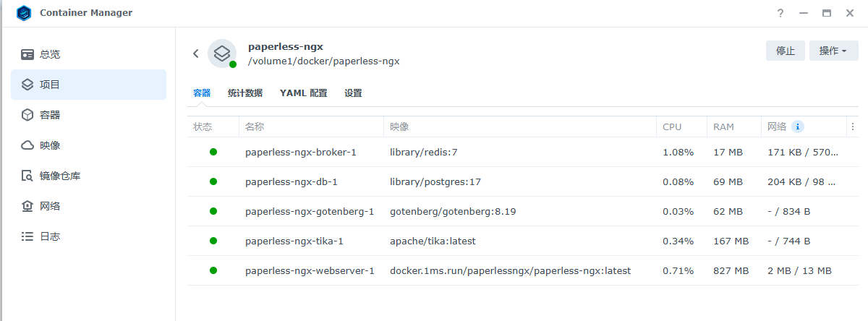
Task: Click the 1.08% CPU value
Action: coord(678,153)
